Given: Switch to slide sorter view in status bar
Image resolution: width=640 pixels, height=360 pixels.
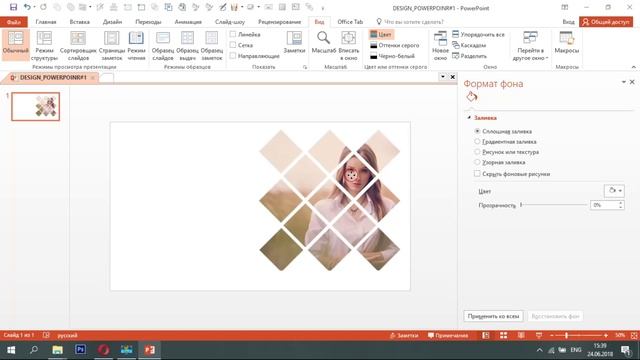Looking at the screenshot, I should click(503, 335).
